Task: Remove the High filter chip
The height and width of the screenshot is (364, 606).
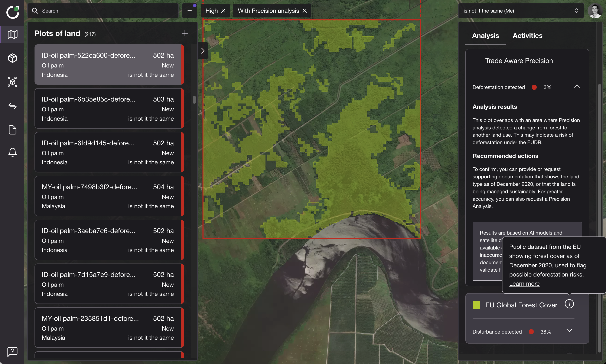Action: pos(223,11)
